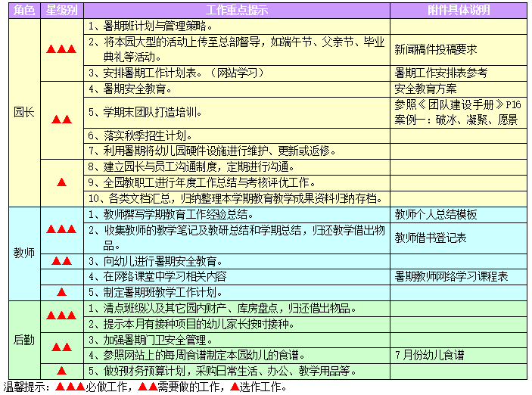Click the '温馨提示' footer label
Viewport: 532px width, 395px height.
tap(26, 387)
